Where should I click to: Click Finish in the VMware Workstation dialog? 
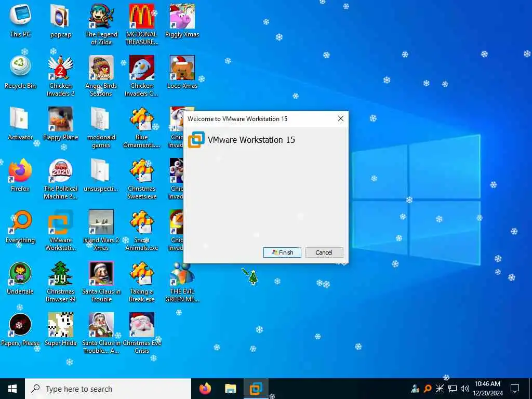point(282,252)
